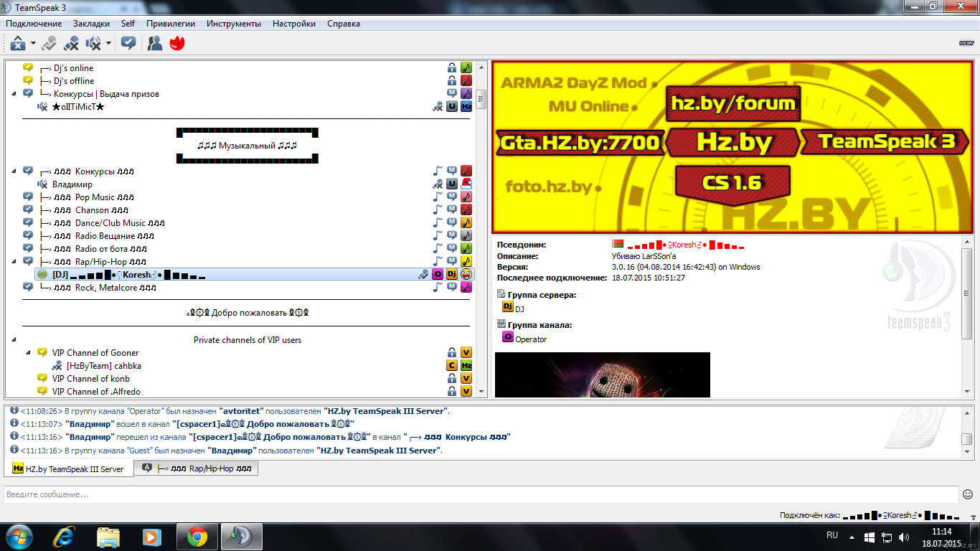Click orange music icon on Dance/Club Music row
Image resolution: width=980 pixels, height=551 pixels.
[x=466, y=223]
